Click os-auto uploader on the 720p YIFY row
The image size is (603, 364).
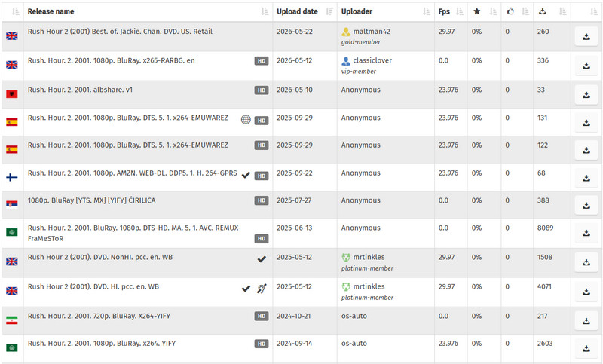(x=354, y=316)
